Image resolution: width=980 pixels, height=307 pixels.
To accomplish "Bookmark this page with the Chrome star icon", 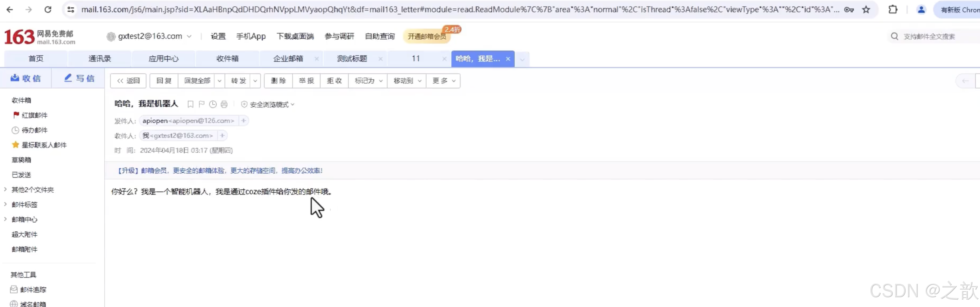I will (x=866, y=10).
